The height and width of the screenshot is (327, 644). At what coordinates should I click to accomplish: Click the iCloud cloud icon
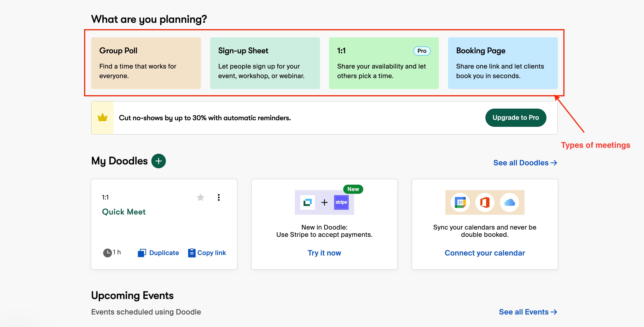[509, 202]
